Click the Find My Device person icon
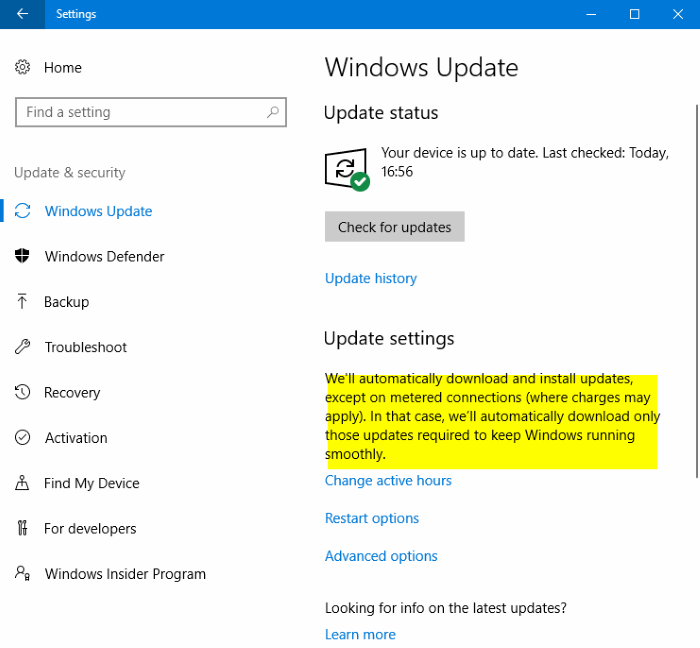Viewport: 700px width, 648px height. [22, 483]
